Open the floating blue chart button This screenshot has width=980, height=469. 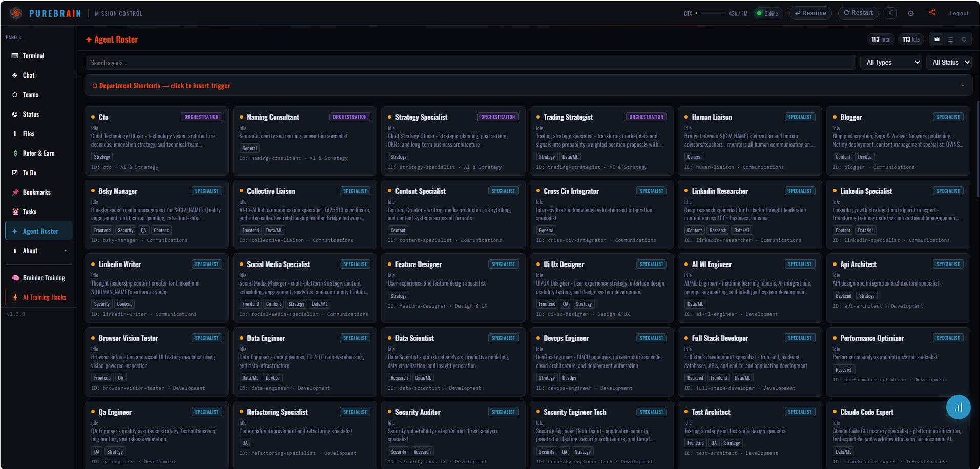click(958, 407)
